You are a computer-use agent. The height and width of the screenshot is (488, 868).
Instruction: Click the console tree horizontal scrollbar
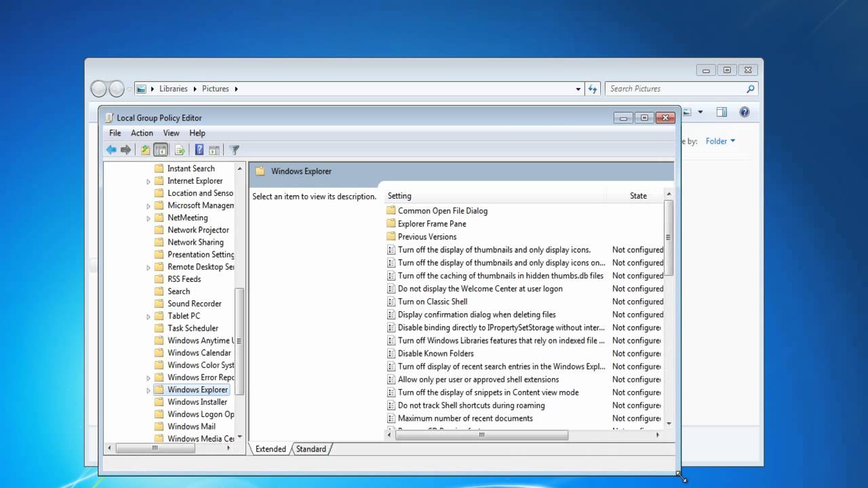click(x=155, y=448)
